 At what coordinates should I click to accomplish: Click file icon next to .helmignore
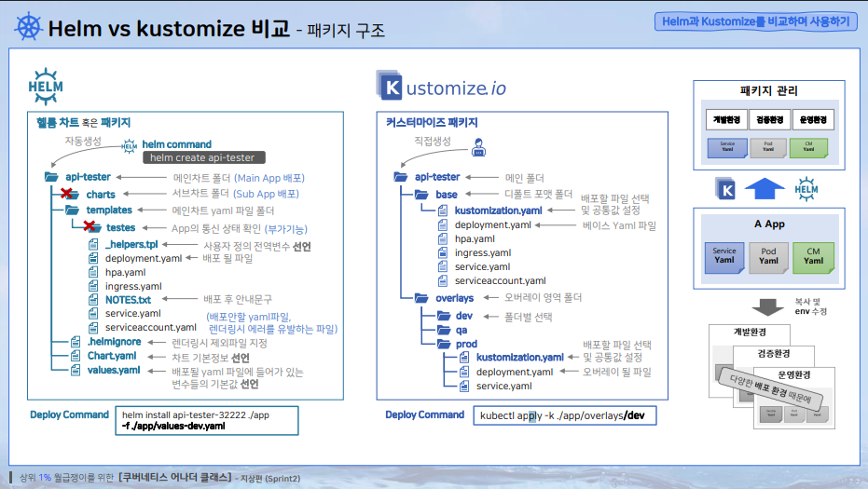point(76,342)
